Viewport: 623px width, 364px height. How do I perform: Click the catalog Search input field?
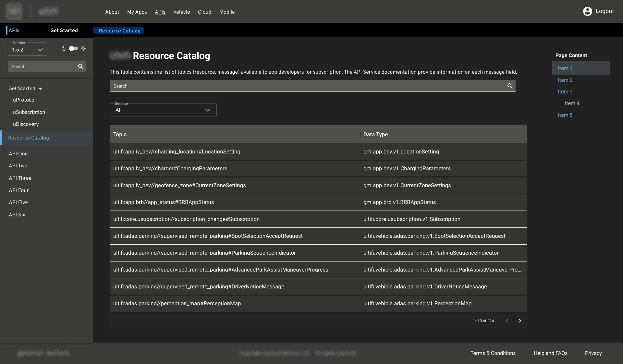(308, 86)
